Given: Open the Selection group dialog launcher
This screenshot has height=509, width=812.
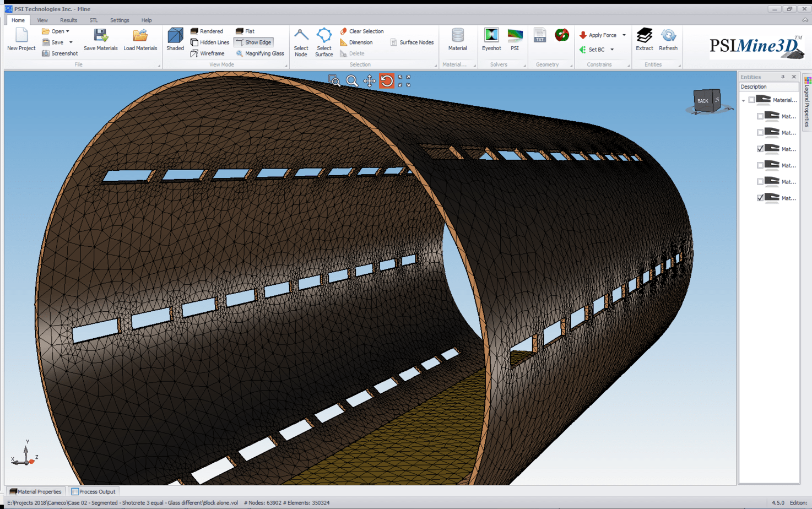Looking at the screenshot, I should coord(436,66).
